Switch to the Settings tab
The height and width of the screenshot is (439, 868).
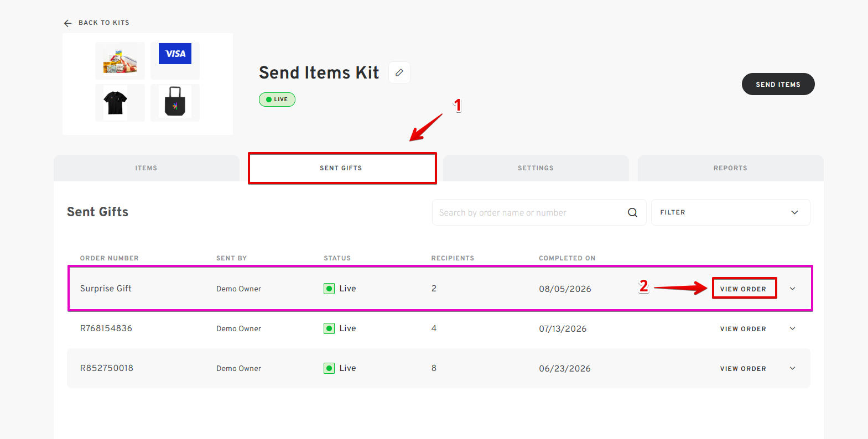pyautogui.click(x=536, y=168)
